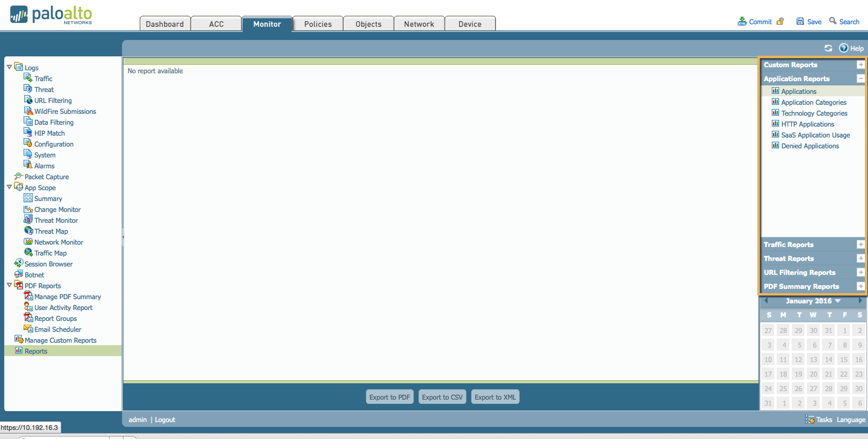Select the SaaS Application Usage report
Image resolution: width=868 pixels, height=439 pixels.
pos(815,134)
